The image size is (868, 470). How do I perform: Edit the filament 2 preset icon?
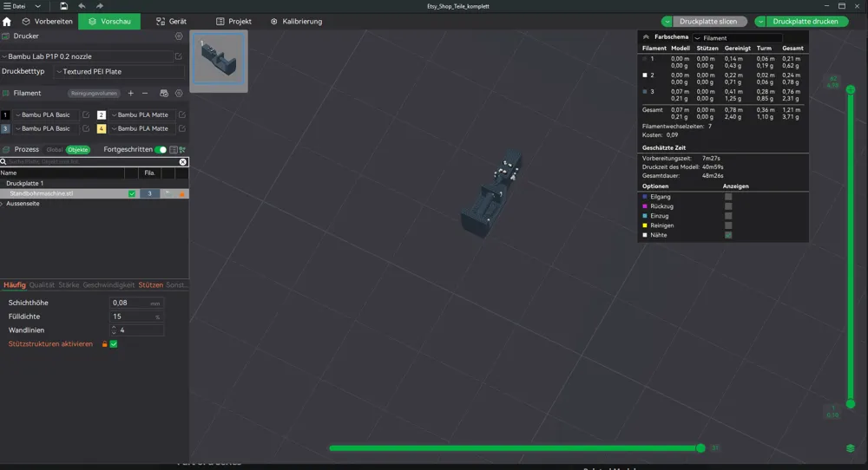(181, 115)
